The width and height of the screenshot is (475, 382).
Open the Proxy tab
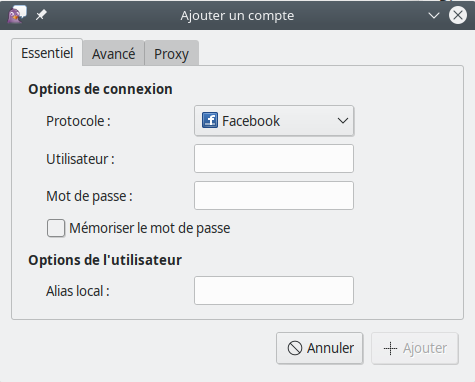click(171, 53)
